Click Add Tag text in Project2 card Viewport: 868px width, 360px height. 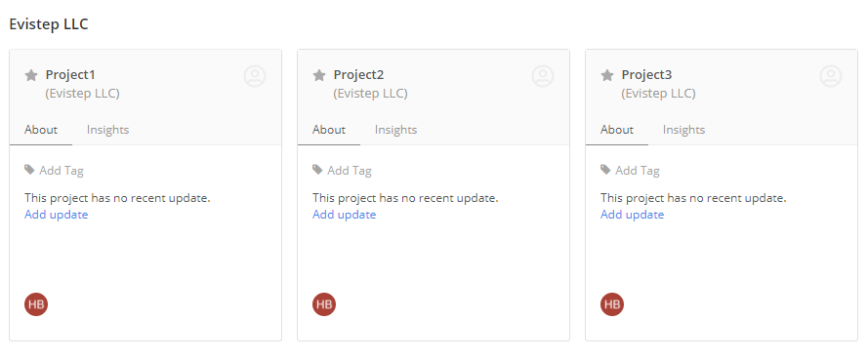(350, 171)
